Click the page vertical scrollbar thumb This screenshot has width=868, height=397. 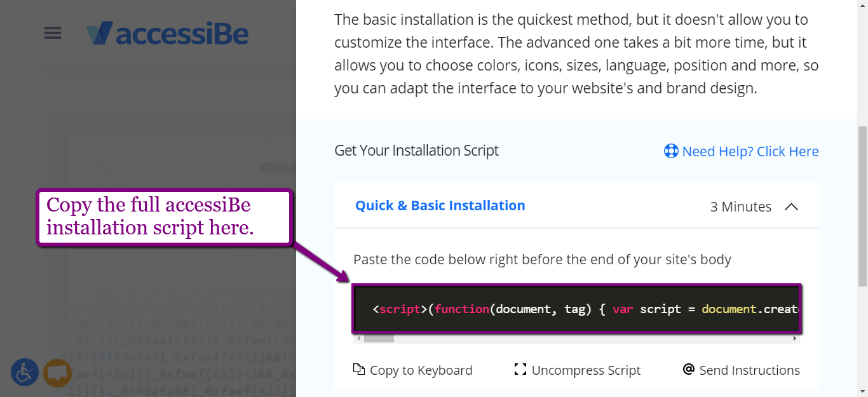(862, 206)
